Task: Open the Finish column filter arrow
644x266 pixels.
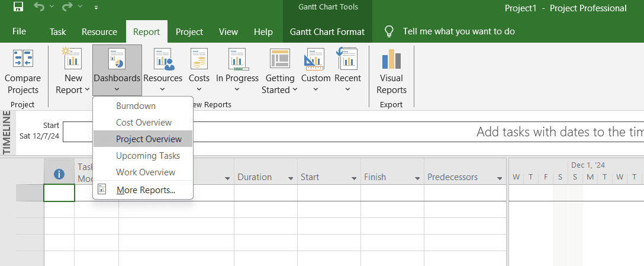Action: (x=417, y=178)
